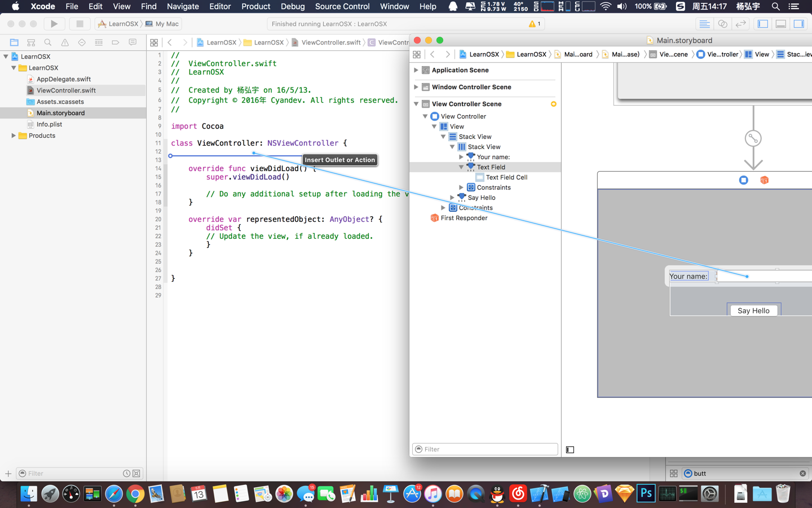The width and height of the screenshot is (812, 508).
Task: Switch to the Assistant editor icon
Action: tap(722, 24)
